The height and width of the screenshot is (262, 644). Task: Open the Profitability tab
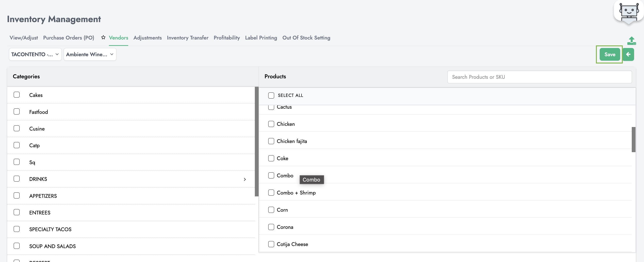227,38
